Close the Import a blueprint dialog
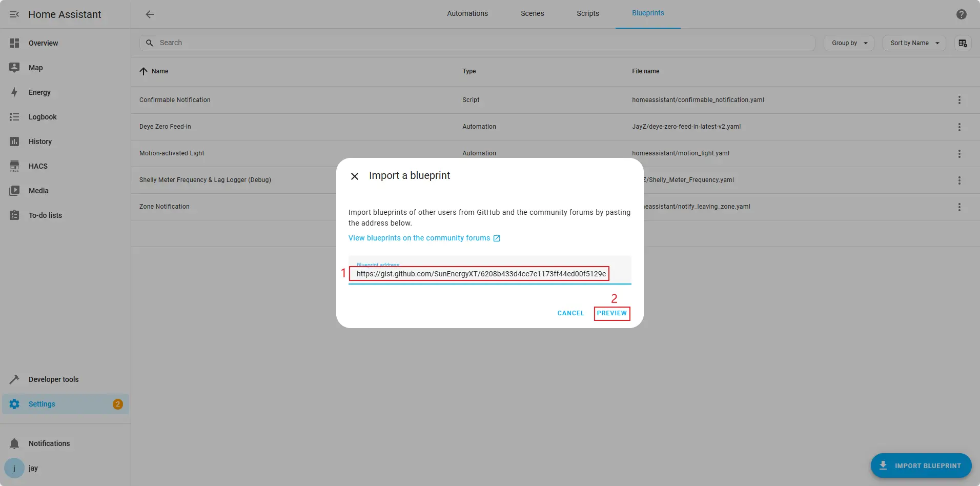Viewport: 980px width, 486px height. pyautogui.click(x=354, y=176)
